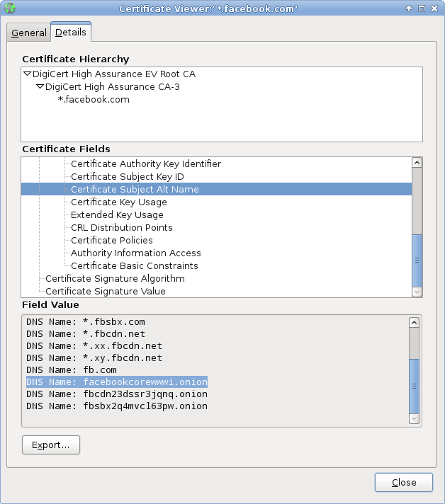This screenshot has width=445, height=504.
Task: Select Certificate Authority Key Identifier field
Action: (x=146, y=164)
